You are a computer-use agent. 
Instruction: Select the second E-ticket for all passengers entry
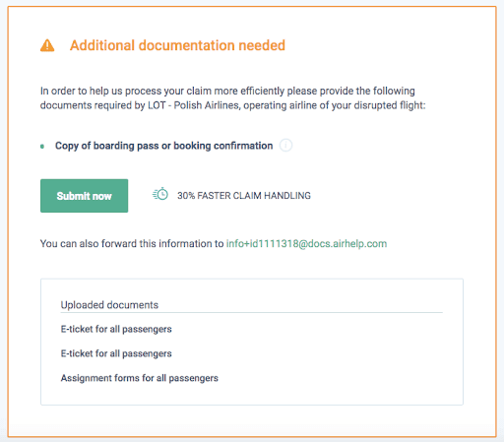(x=116, y=353)
